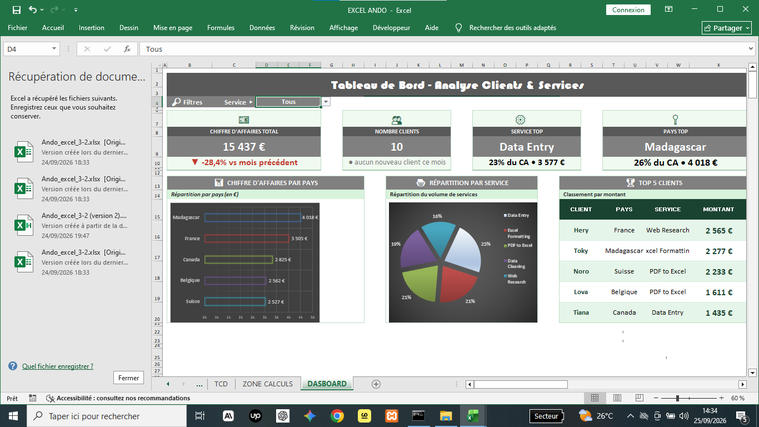Image resolution: width=759 pixels, height=427 pixels.
Task: Select the Page Break Preview icon
Action: pos(639,398)
